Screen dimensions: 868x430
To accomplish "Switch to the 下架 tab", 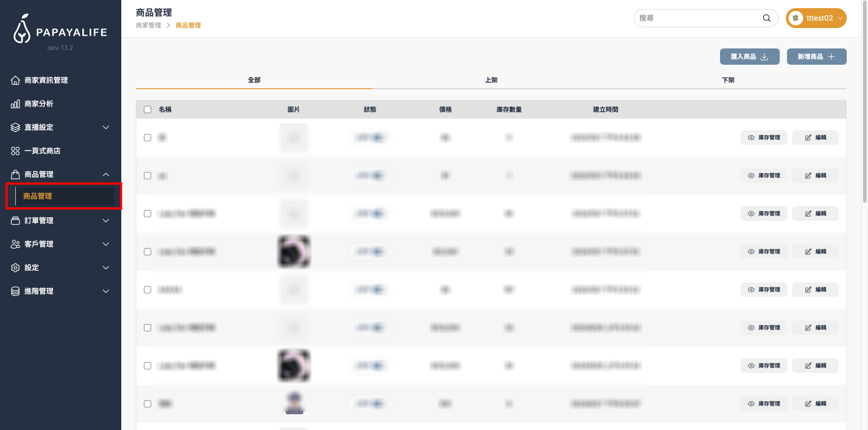I will [728, 80].
